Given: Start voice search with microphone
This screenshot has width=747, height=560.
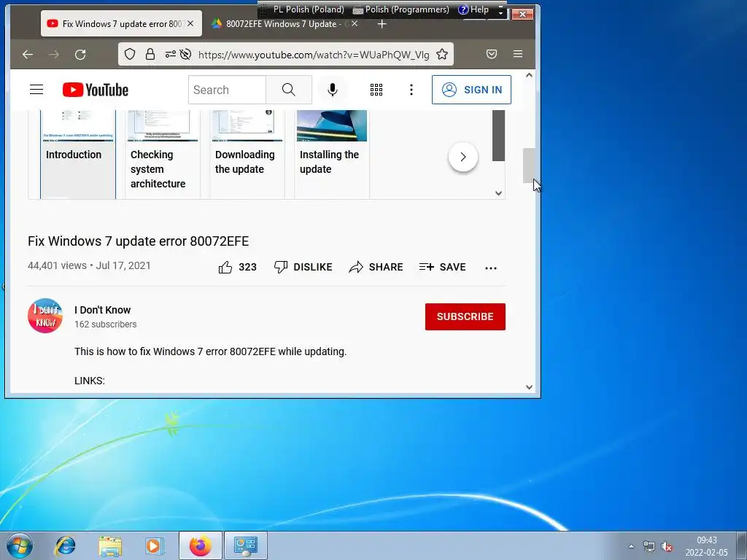Looking at the screenshot, I should [333, 90].
